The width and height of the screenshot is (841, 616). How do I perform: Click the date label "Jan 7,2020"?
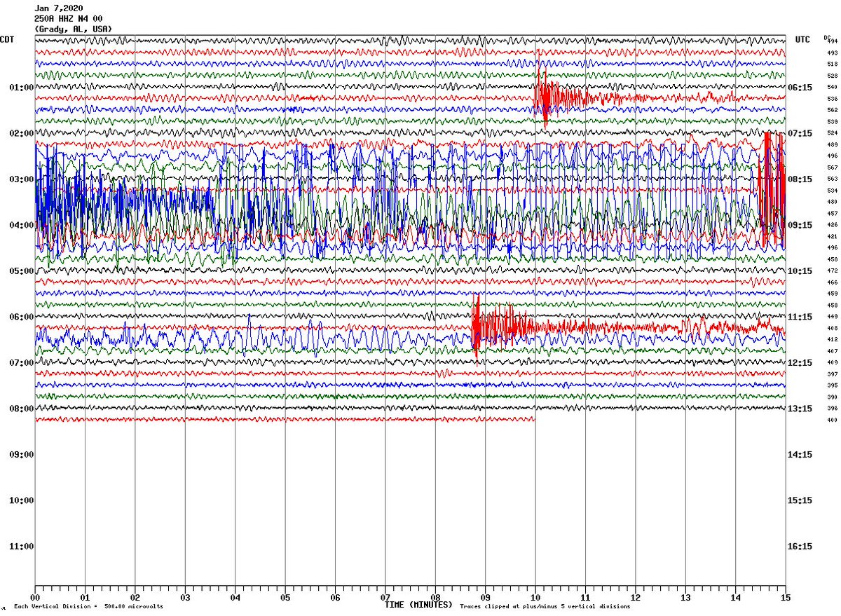pos(58,8)
